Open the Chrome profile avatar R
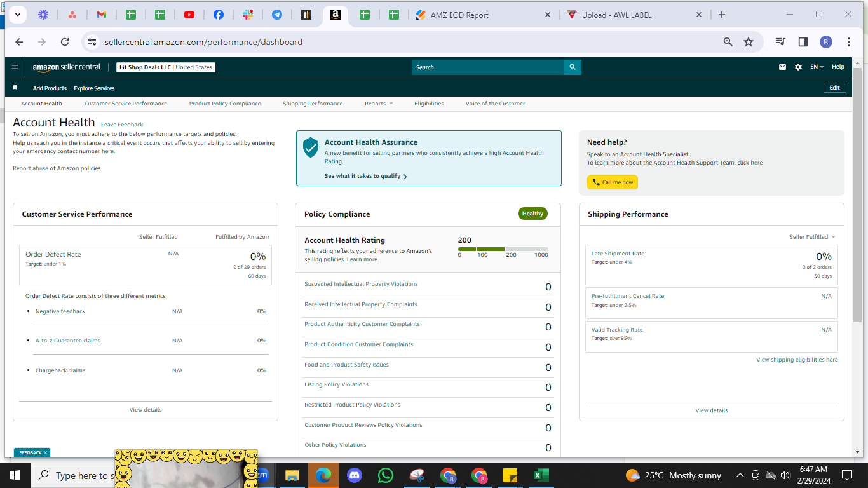The image size is (868, 488). (x=826, y=42)
